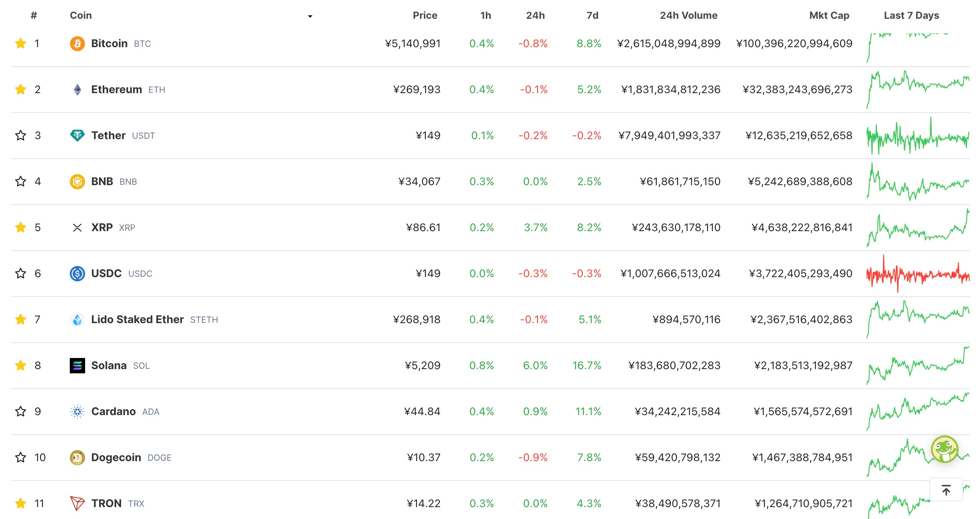The image size is (980, 519).
Task: Remove XRP from favorites via star
Action: point(21,227)
